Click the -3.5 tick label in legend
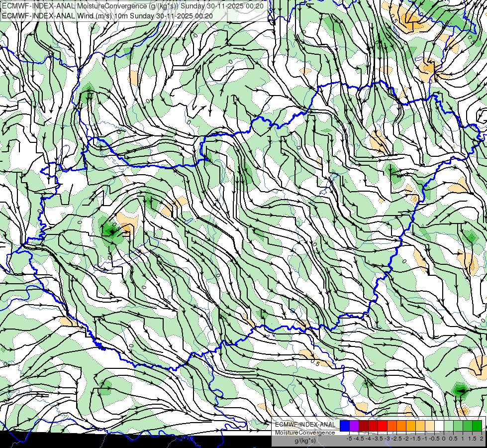Viewport: 487px width, 448px height. (x=378, y=439)
